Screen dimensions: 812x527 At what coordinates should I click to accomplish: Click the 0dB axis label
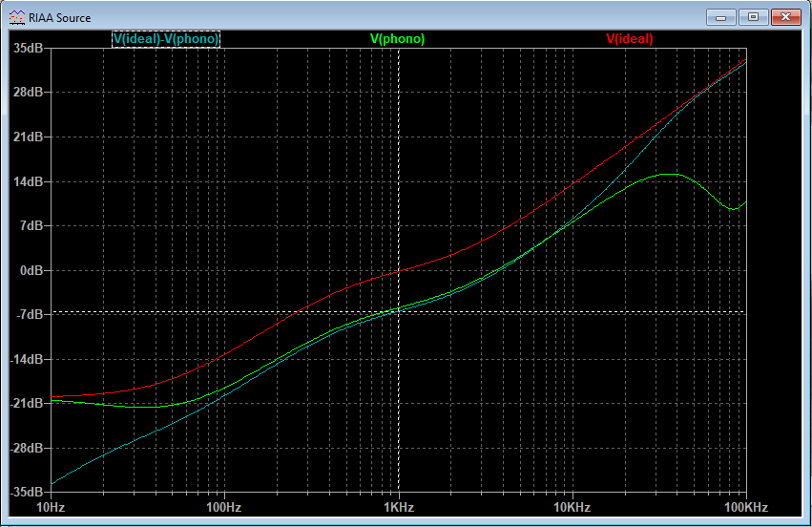31,270
